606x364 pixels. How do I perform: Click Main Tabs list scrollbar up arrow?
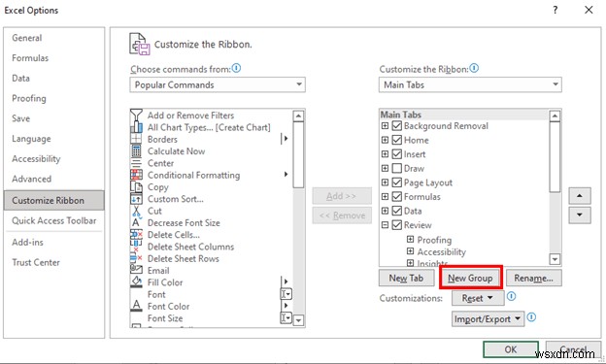pos(555,116)
